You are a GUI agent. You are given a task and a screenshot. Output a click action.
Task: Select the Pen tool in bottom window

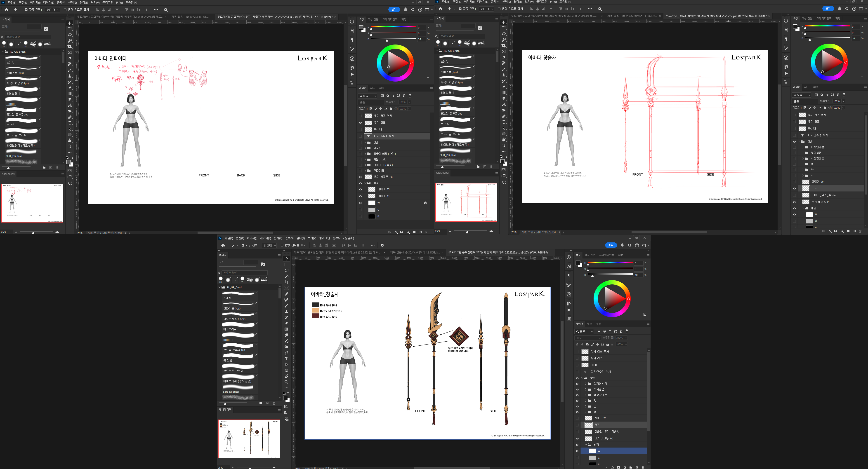(286, 353)
